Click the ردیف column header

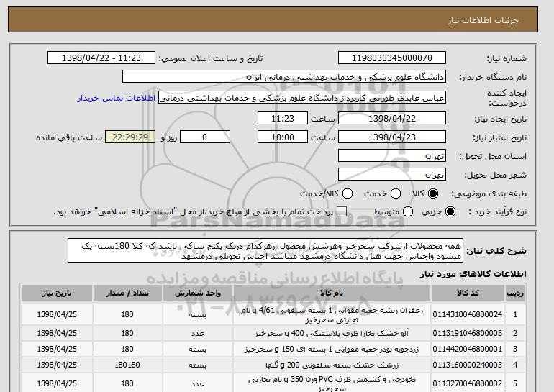[515, 293]
